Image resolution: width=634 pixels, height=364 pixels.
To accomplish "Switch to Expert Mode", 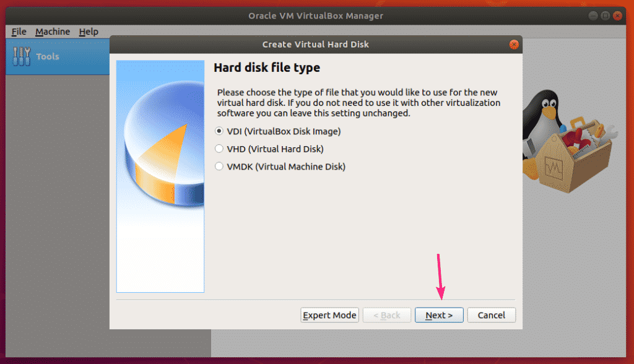I will 329,315.
